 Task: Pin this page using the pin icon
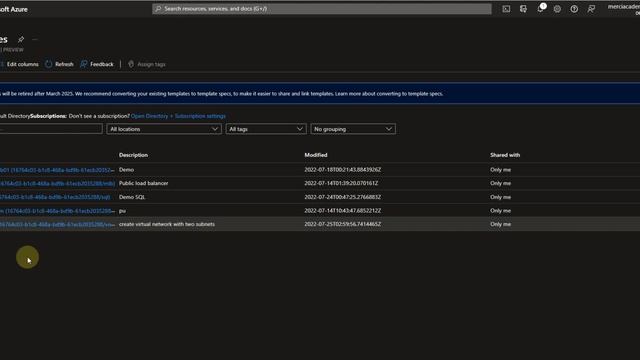pyautogui.click(x=20, y=39)
